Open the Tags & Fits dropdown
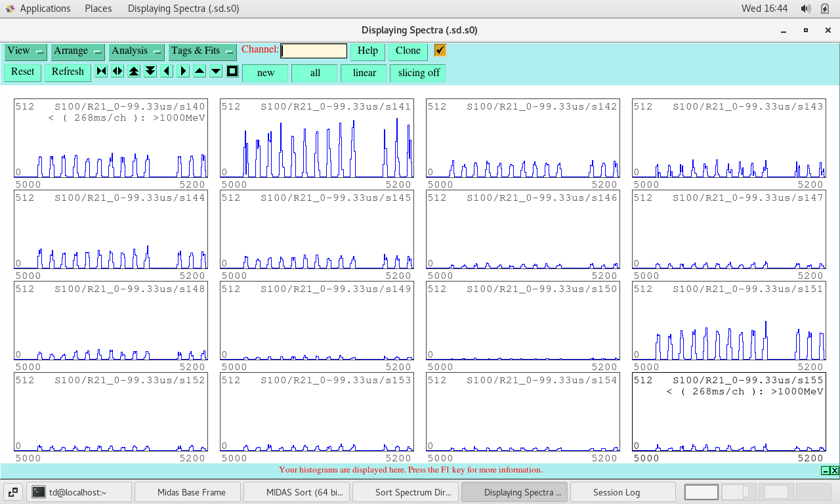 (x=203, y=51)
